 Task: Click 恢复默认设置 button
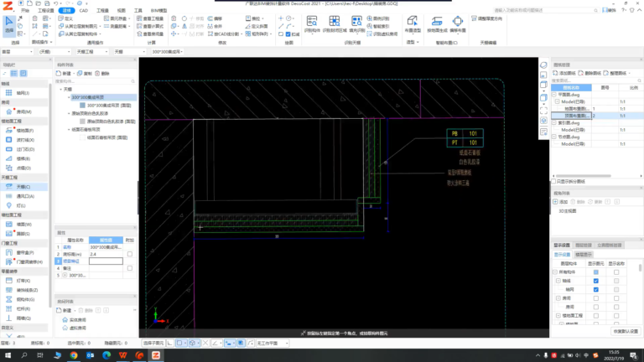[x=626, y=331]
